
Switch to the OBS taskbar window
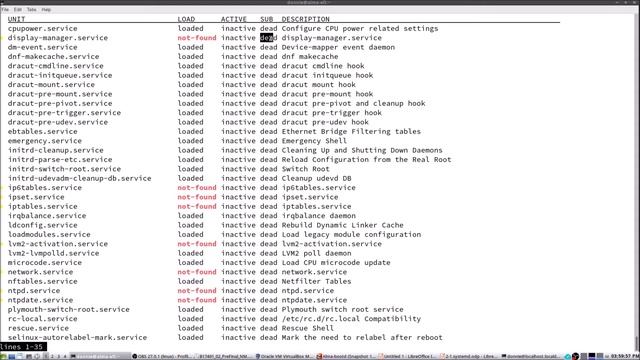coord(162,356)
